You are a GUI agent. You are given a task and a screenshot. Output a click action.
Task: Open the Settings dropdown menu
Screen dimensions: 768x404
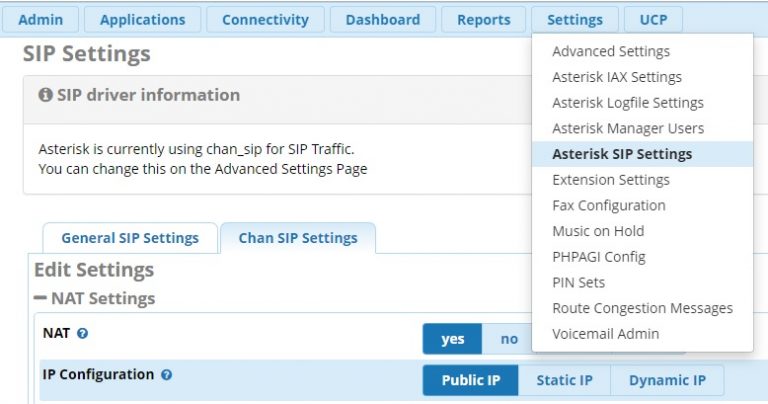tap(575, 19)
